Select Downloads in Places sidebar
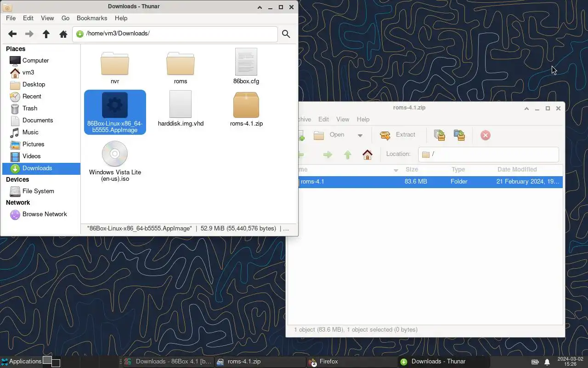The width and height of the screenshot is (588, 368). [41, 168]
